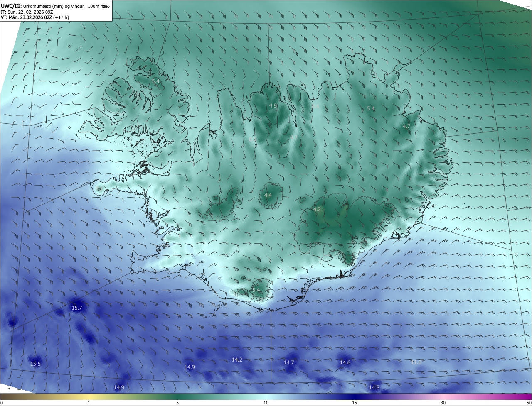
Task: Click the 15.7 value label
Action: pyautogui.click(x=77, y=308)
